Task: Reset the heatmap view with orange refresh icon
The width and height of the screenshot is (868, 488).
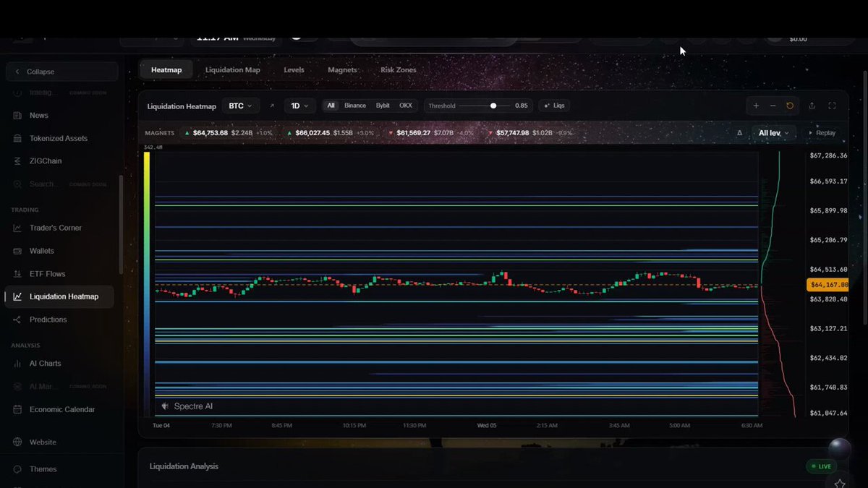Action: click(790, 106)
